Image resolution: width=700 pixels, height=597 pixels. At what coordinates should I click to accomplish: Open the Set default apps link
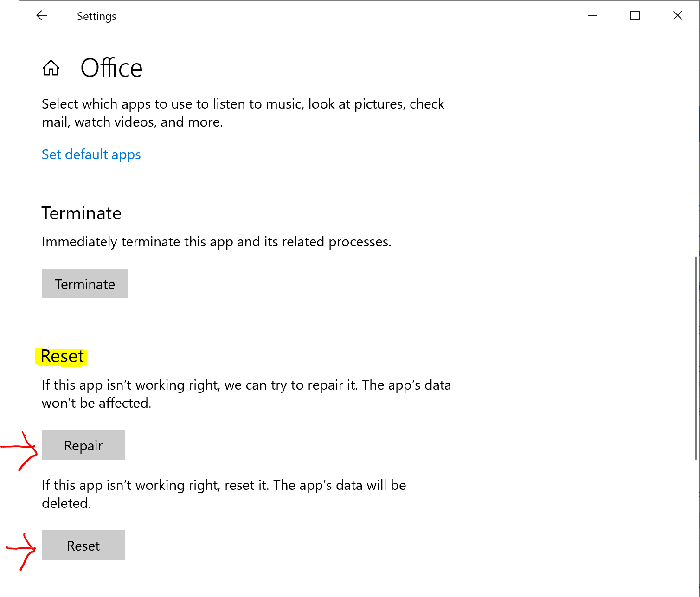(x=91, y=154)
